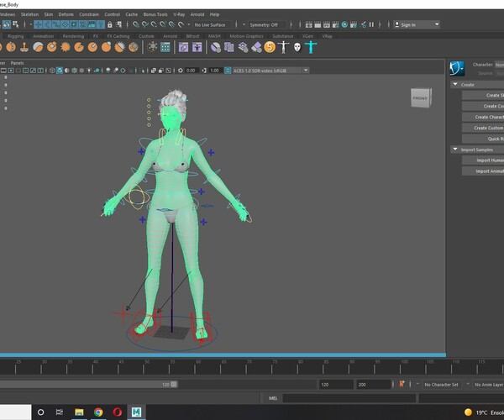504x420 pixels.
Task: Click the cyan T-pose shelf icon
Action: (x=311, y=47)
